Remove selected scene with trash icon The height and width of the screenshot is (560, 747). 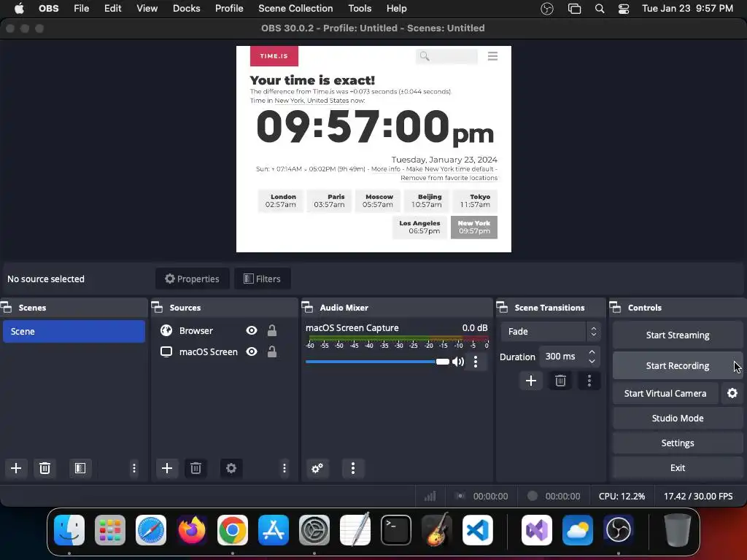pos(44,468)
